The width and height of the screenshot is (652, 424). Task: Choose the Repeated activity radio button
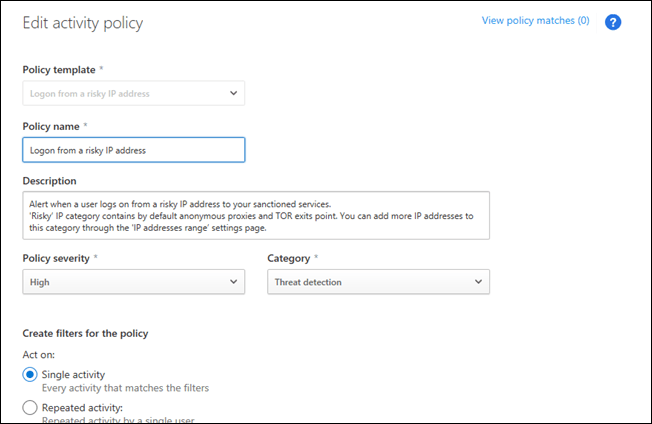click(x=30, y=408)
